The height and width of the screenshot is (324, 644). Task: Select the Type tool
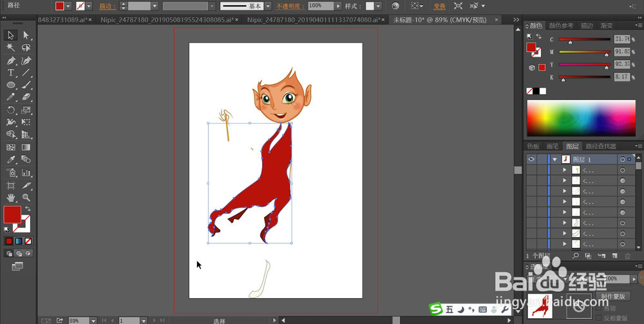(11, 73)
